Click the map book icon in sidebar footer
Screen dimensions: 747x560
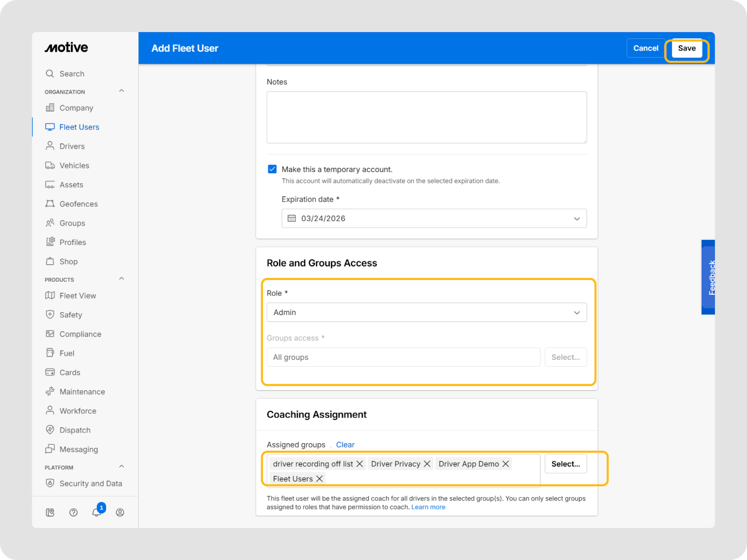(50, 512)
